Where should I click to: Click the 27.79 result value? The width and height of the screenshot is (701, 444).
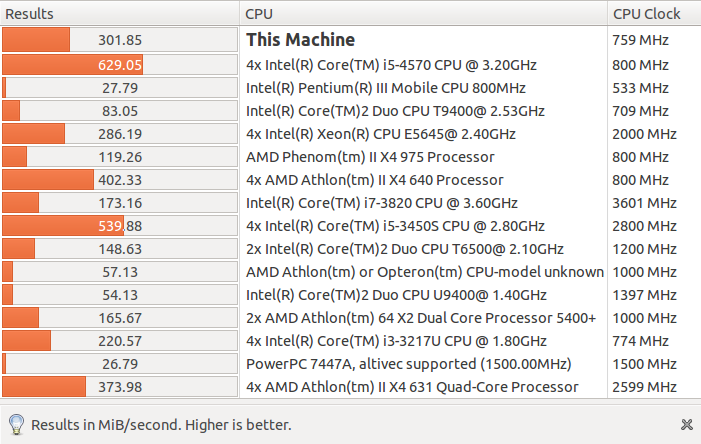(x=120, y=88)
